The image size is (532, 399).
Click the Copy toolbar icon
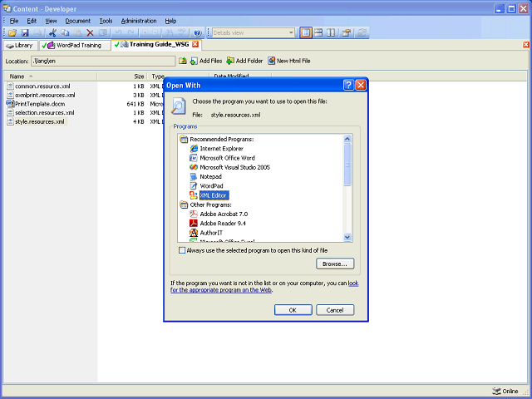click(x=65, y=32)
